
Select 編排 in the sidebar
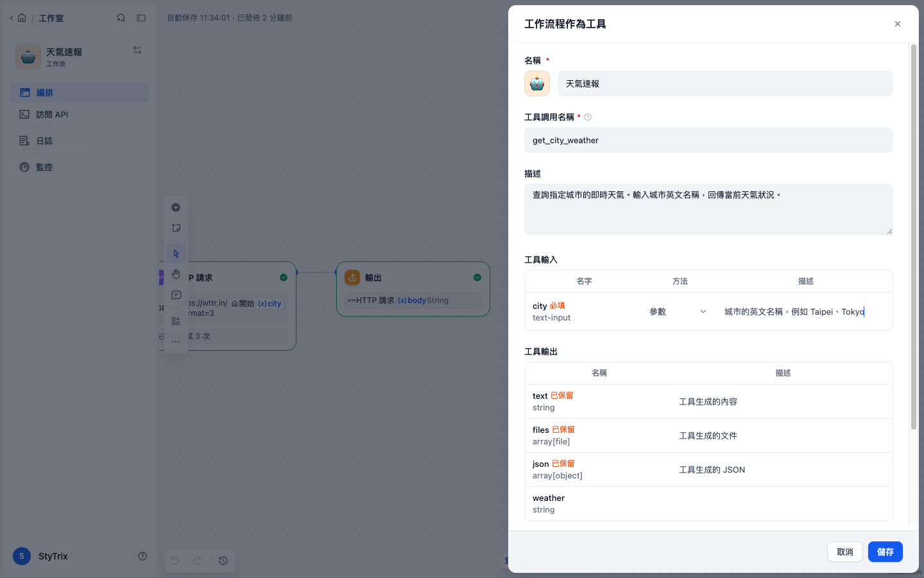click(80, 92)
